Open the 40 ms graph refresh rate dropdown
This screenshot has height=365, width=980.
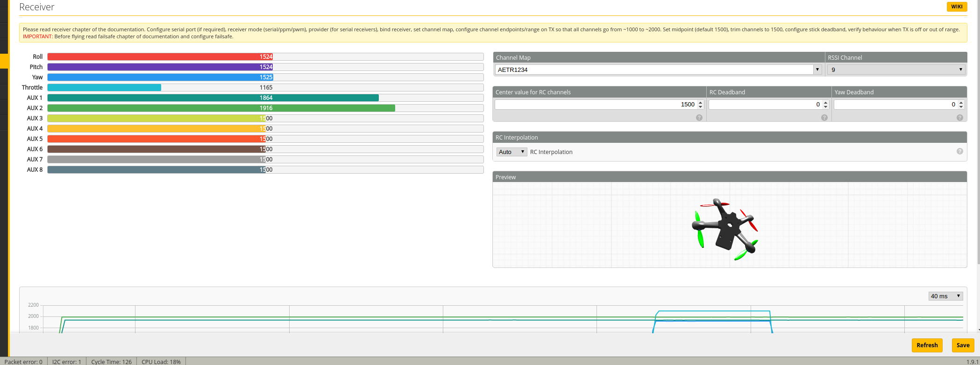tap(945, 296)
